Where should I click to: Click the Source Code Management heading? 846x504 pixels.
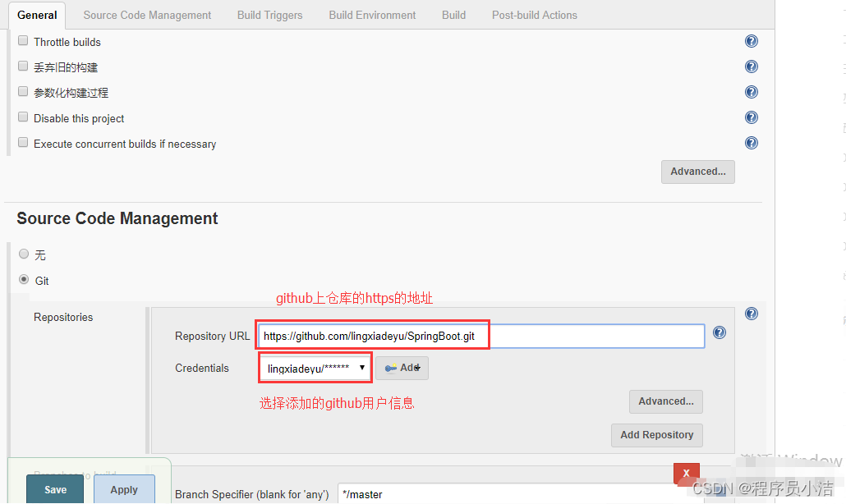(117, 218)
